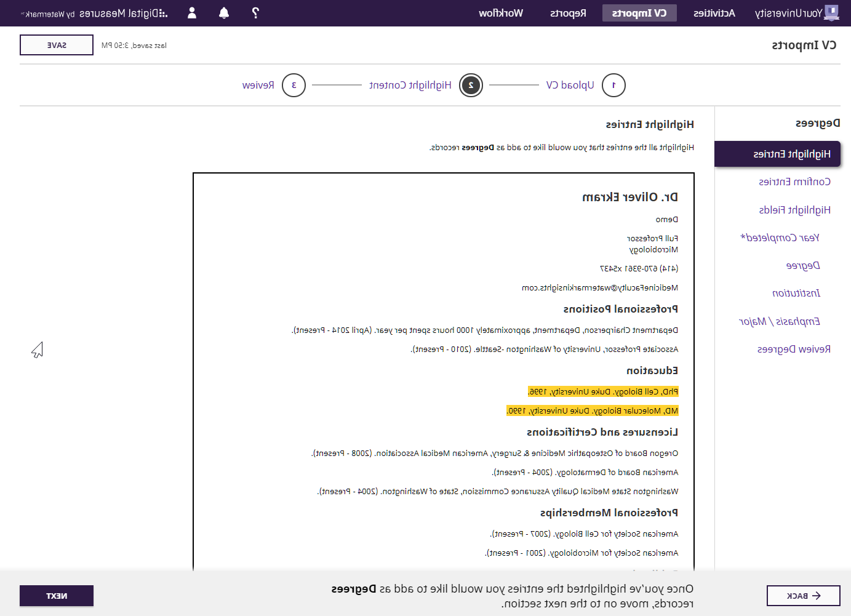Screen dimensions: 851x616
Task: Open Year Completed* sidebar item
Action: tap(780, 238)
